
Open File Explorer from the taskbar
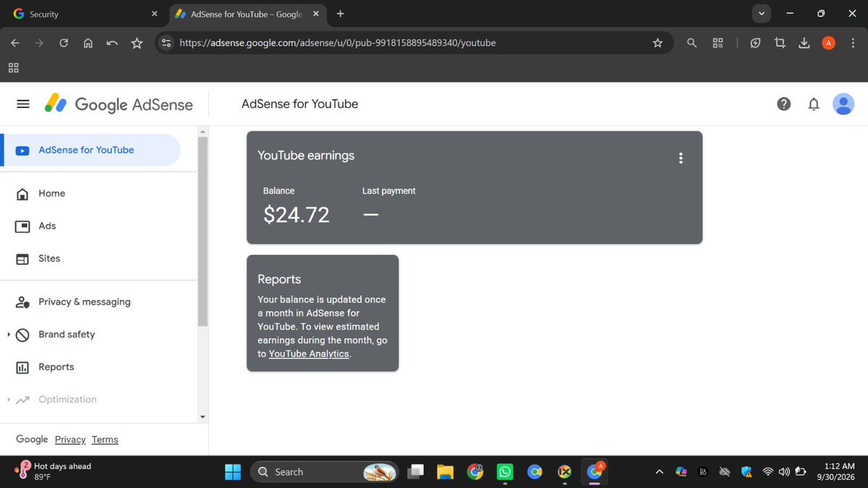444,472
